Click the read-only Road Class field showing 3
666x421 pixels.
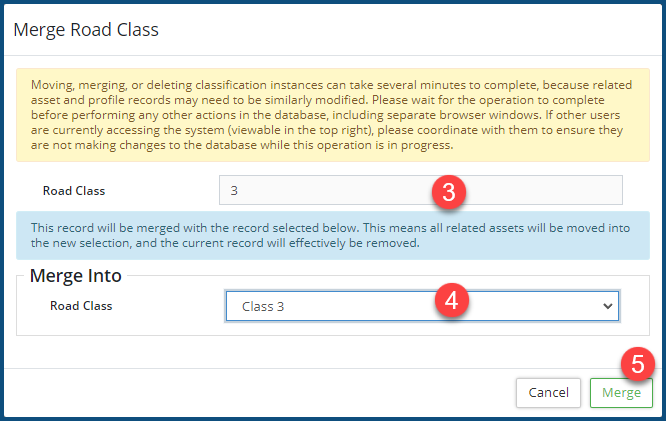click(x=330, y=190)
